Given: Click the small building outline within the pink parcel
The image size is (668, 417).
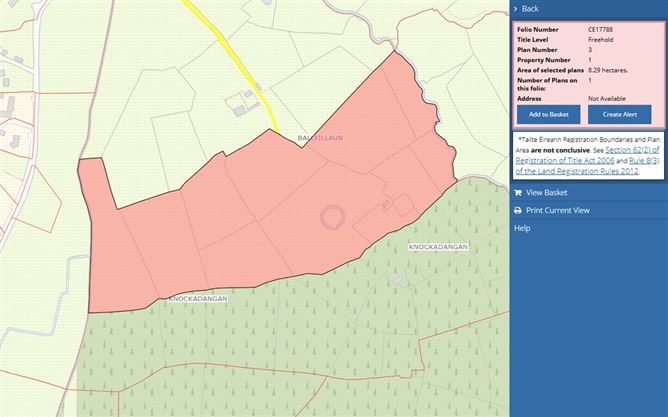Looking at the screenshot, I should point(394,205).
